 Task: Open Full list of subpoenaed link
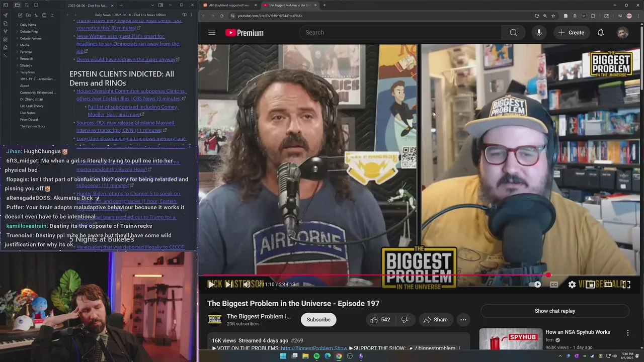[133, 111]
